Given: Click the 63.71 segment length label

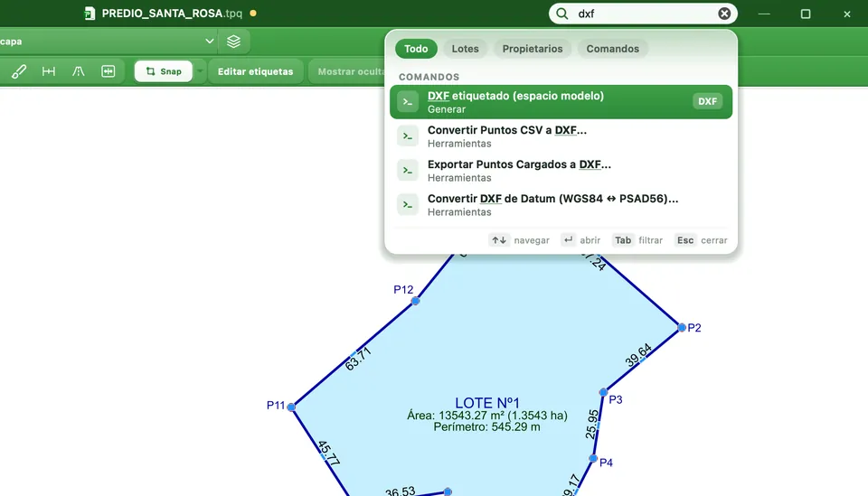Looking at the screenshot, I should pyautogui.click(x=358, y=359).
